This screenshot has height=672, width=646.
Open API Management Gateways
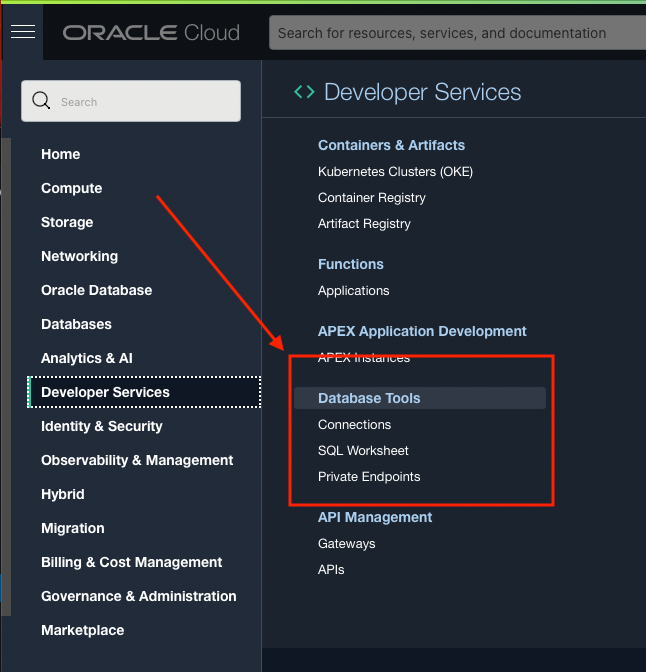point(346,543)
